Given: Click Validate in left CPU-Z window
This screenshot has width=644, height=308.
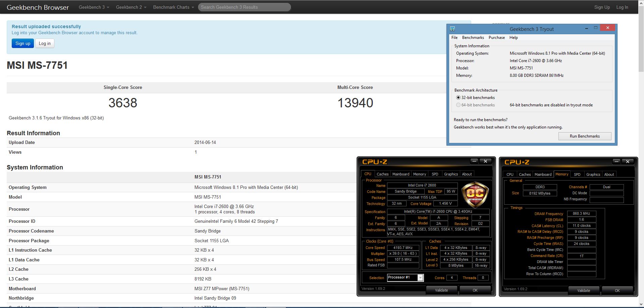Looking at the screenshot, I should [x=441, y=290].
